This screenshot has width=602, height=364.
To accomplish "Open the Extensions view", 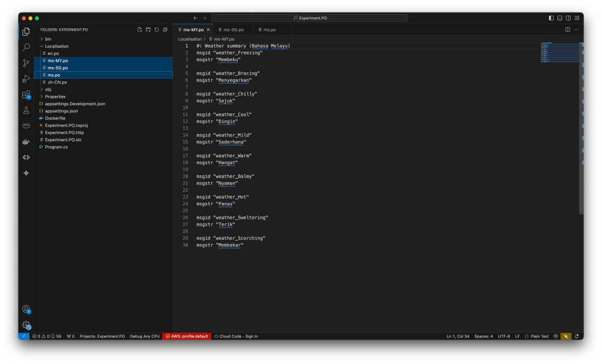I will 26,95.
